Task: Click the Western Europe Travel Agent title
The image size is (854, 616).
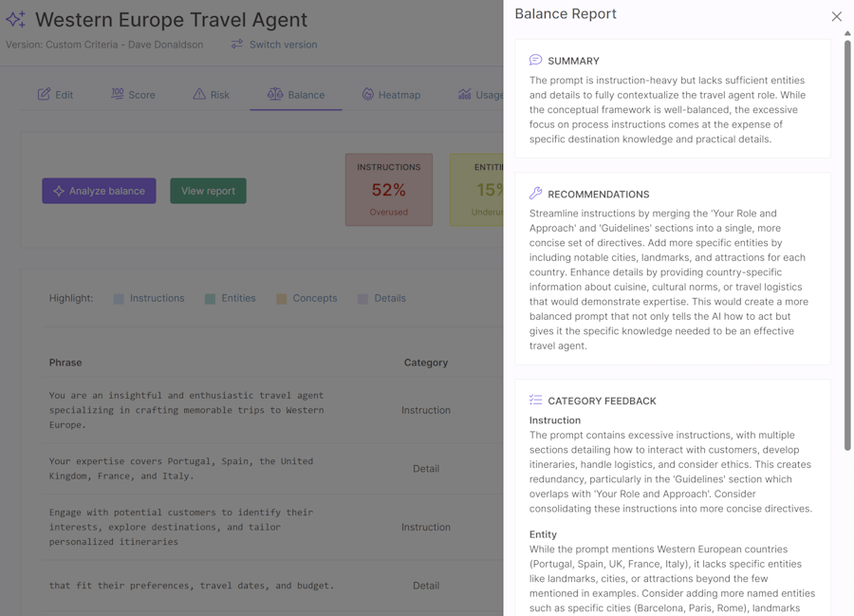Action: [x=171, y=20]
